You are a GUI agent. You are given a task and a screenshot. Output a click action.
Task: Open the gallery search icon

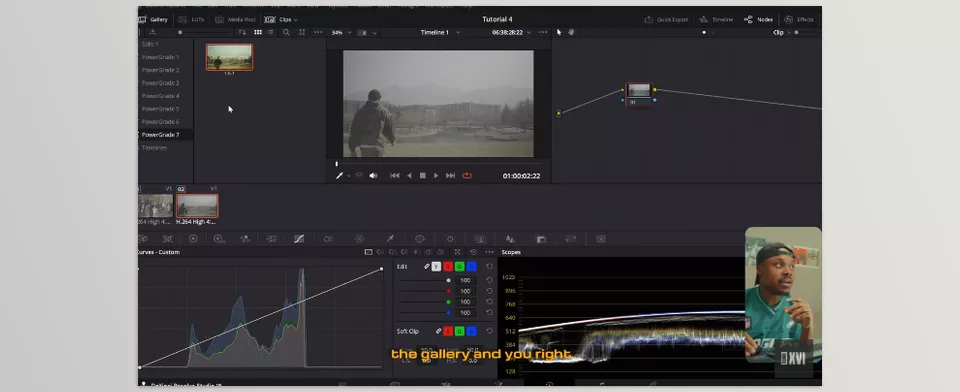286,32
